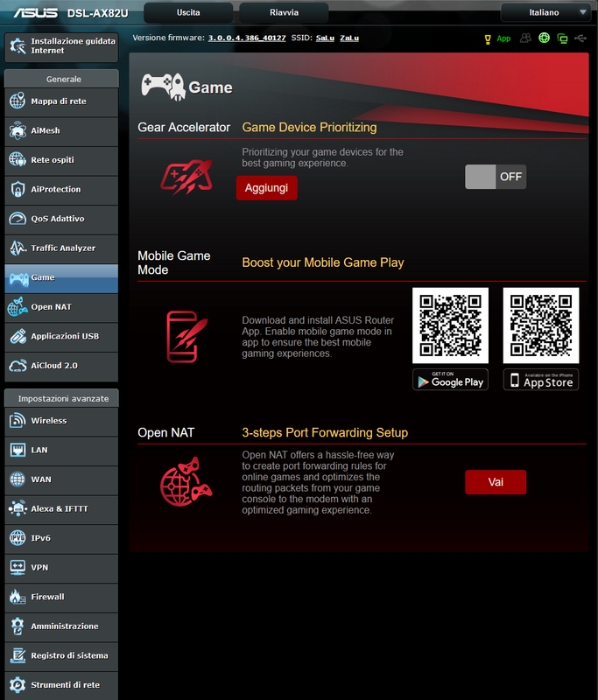
Task: Click the Open NAT globe icon in sidebar
Action: tap(18, 307)
